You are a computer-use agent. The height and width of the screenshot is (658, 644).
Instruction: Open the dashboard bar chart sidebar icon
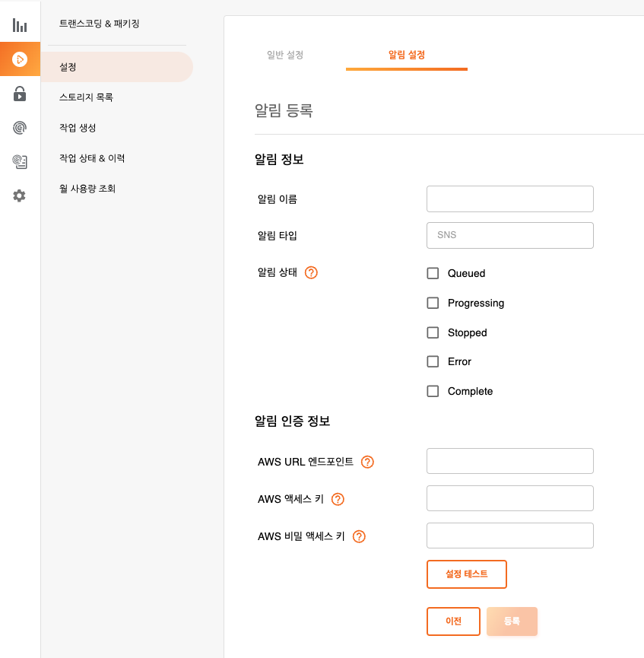tap(20, 25)
